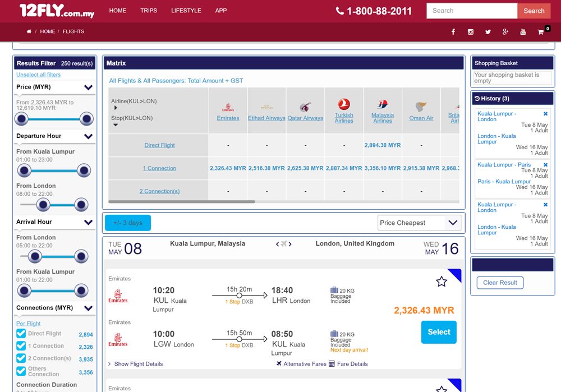
Task: Open the 1 Connection matrix row link
Action: 159,168
